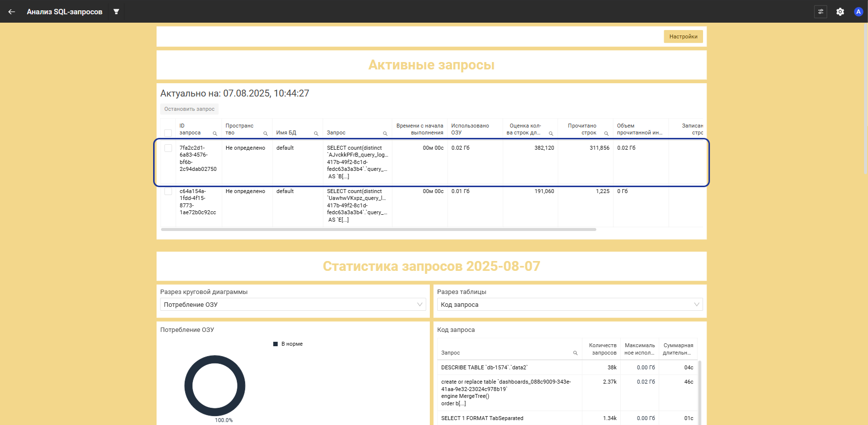Image resolution: width=868 pixels, height=425 pixels.
Task: Click search icon in 'Прочитано строк' column
Action: click(x=606, y=133)
